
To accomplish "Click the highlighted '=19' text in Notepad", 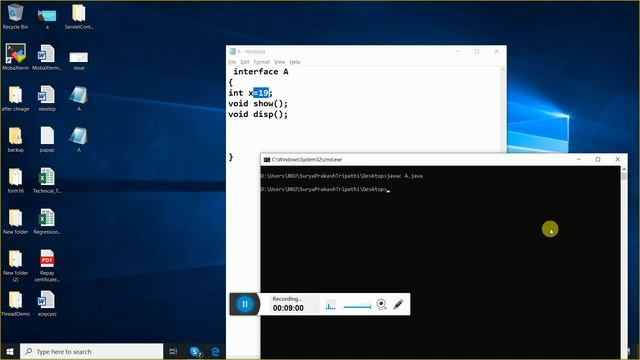I will click(261, 93).
